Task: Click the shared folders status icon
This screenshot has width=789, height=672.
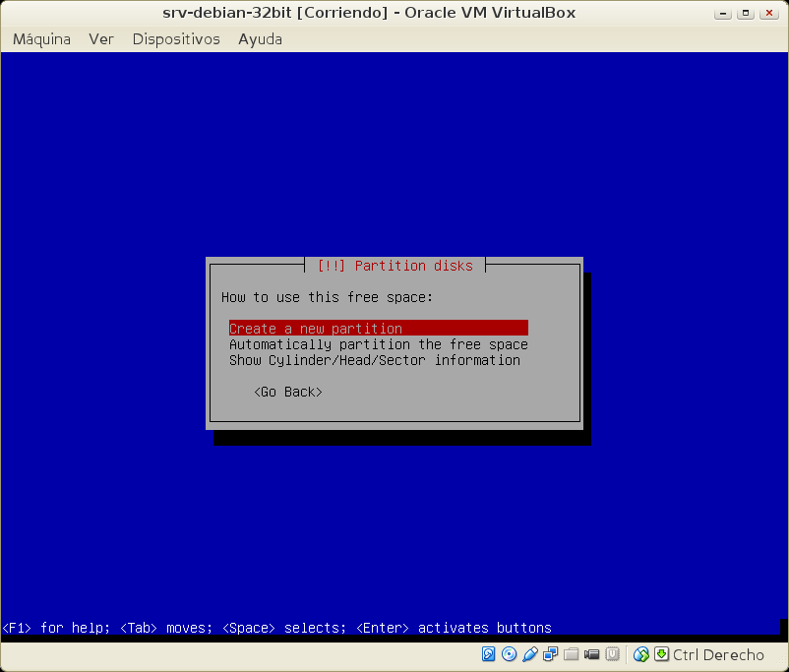Action: click(572, 654)
